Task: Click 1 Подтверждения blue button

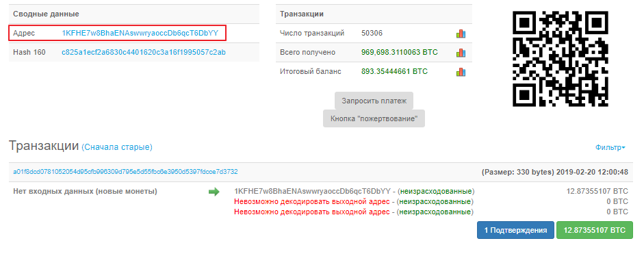Action: click(x=515, y=230)
